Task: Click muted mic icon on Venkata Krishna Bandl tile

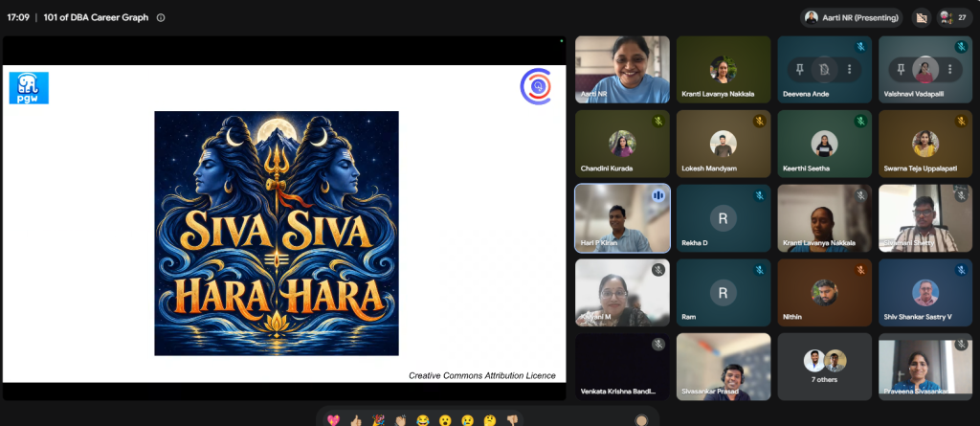Action: [658, 344]
